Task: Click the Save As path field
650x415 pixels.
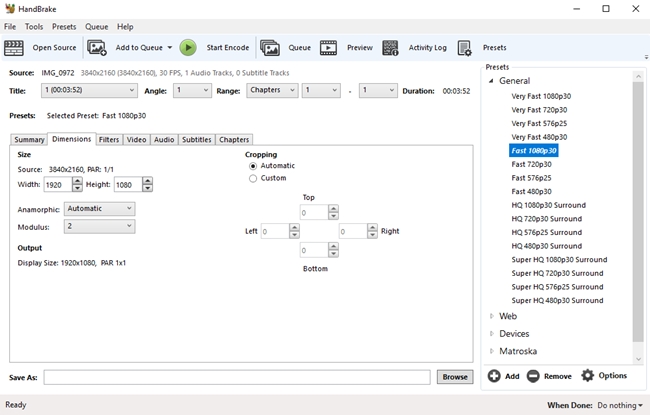Action: (238, 377)
